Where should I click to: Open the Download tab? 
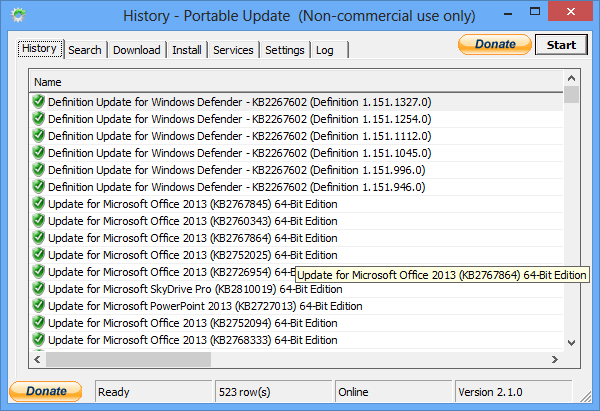tap(136, 50)
